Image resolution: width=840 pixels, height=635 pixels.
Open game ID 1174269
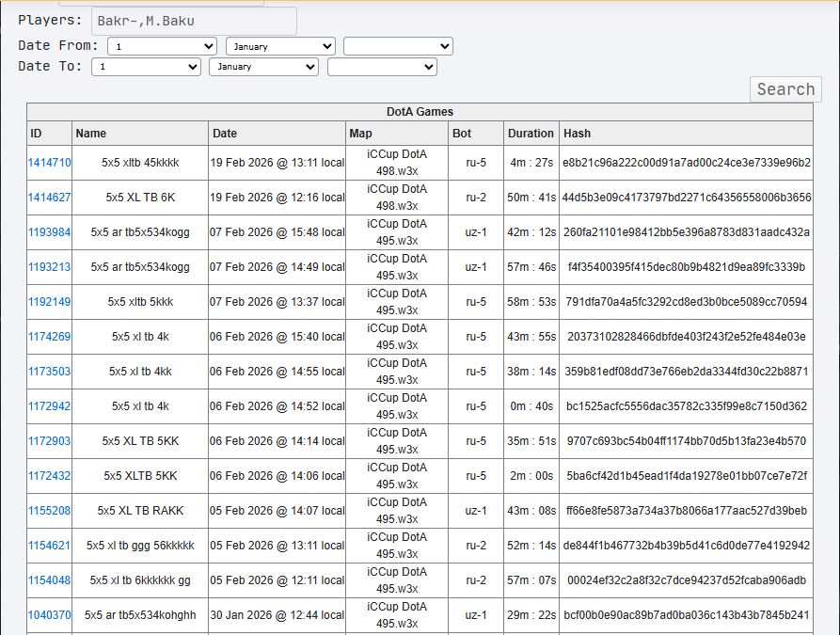49,337
